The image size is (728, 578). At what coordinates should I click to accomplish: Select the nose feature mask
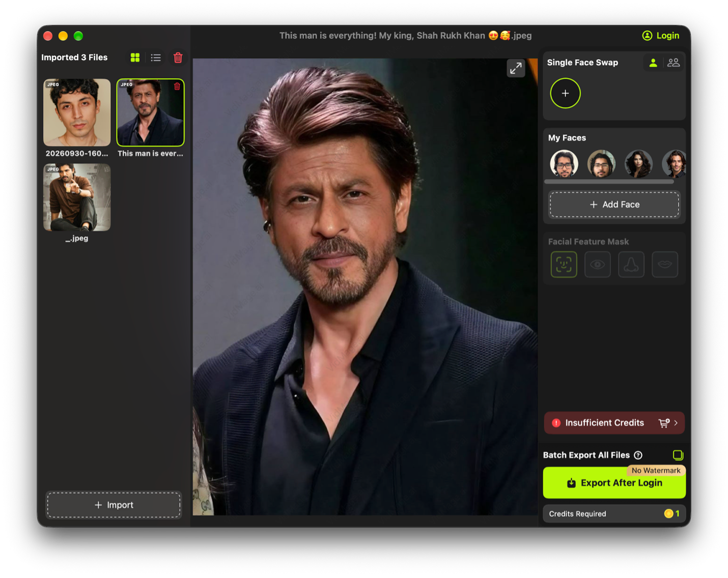tap(631, 264)
